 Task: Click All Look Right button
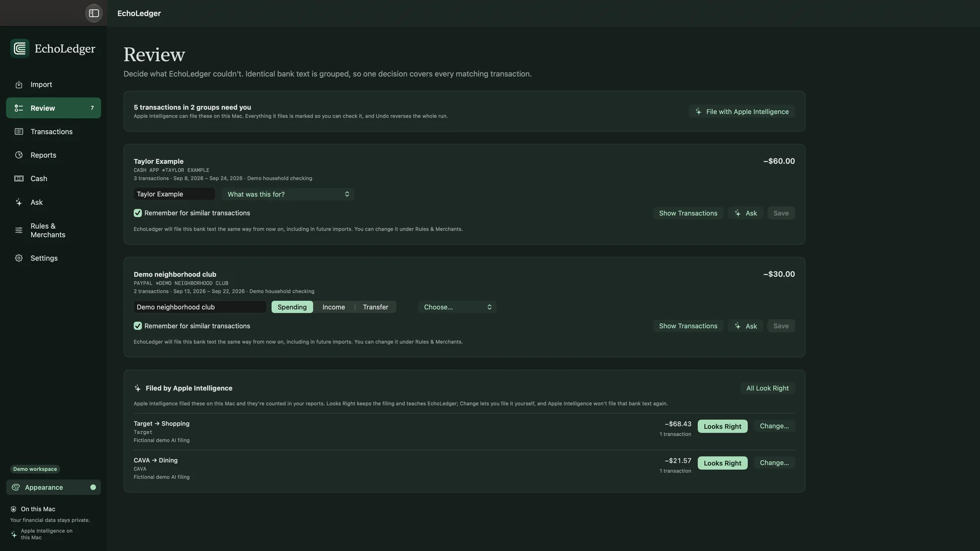[x=767, y=388]
